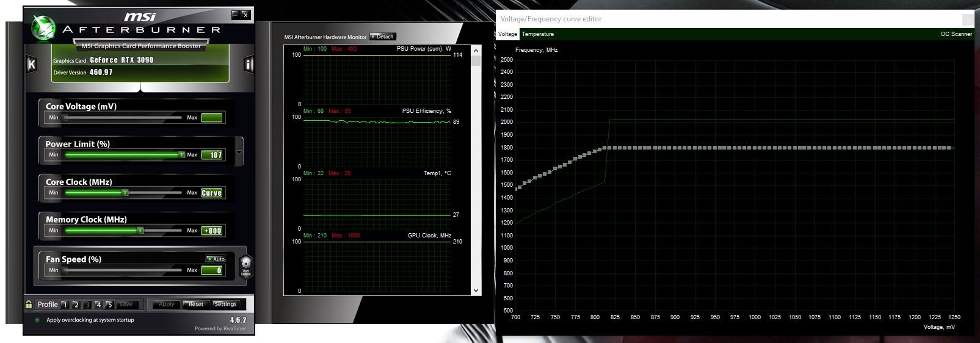Close the Voltage/Frequency curve editor window
980x343 pixels.
968,20
